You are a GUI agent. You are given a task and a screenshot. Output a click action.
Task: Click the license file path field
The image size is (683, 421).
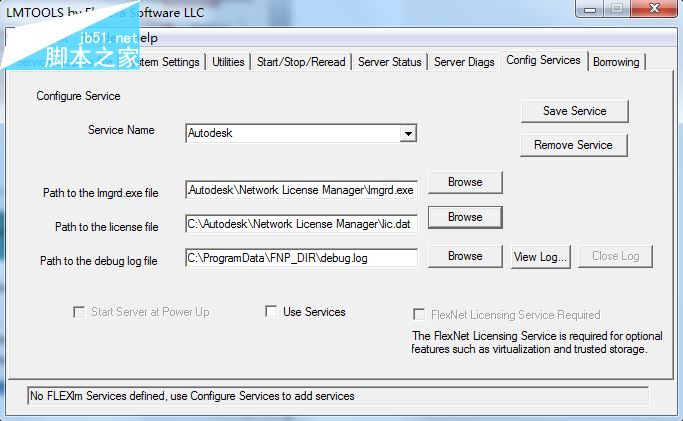(301, 224)
